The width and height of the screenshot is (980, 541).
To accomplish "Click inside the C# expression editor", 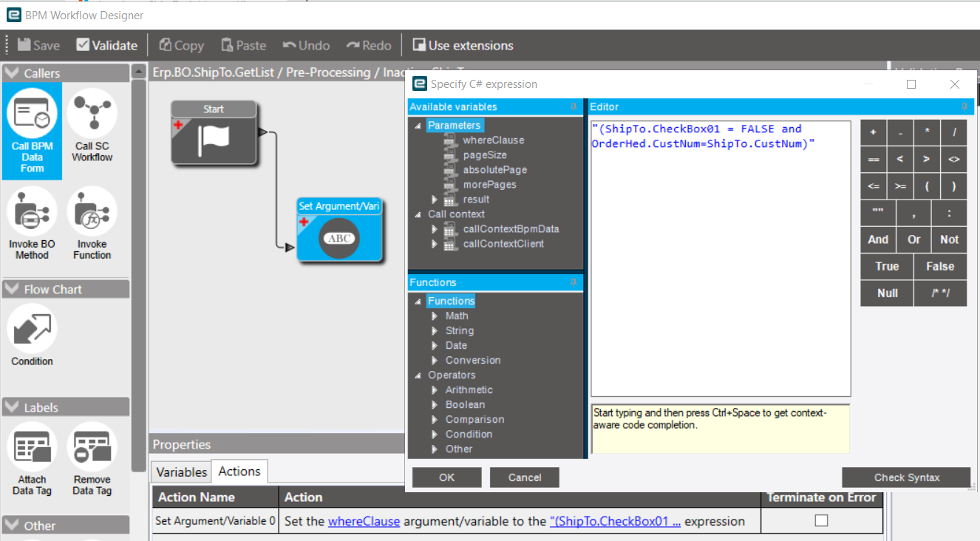I will (721, 259).
